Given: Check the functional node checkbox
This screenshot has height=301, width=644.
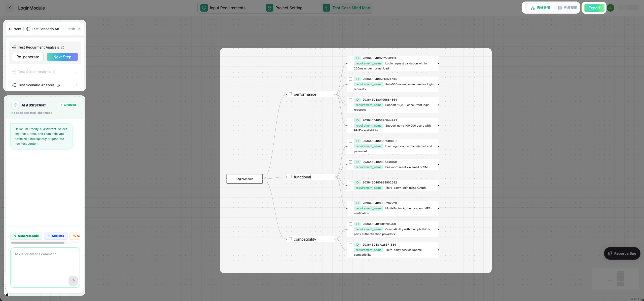Looking at the screenshot, I should pos(290,176).
